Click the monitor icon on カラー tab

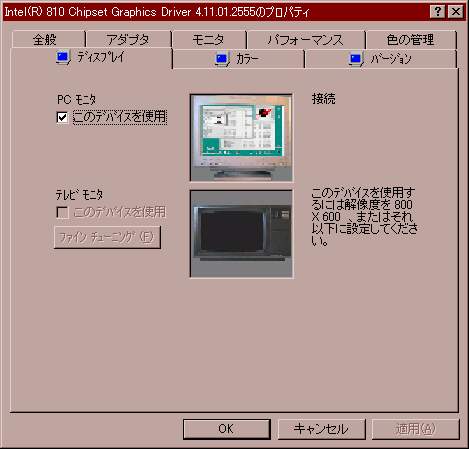point(222,60)
